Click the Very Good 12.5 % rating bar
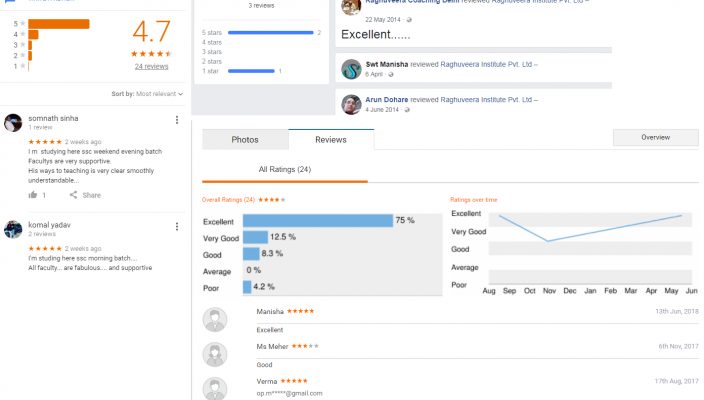This screenshot has width=704, height=400. (x=255, y=237)
